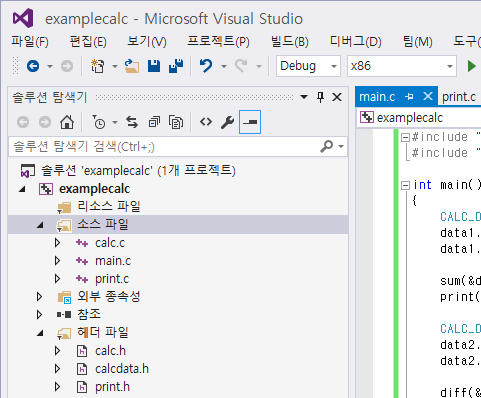Click the Solution Explorer forward arrow

[x=45, y=122]
